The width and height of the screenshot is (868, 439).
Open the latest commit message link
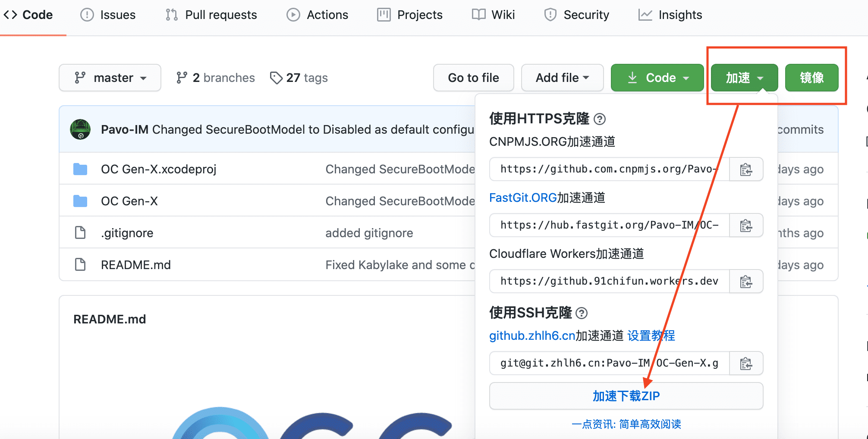click(x=313, y=129)
